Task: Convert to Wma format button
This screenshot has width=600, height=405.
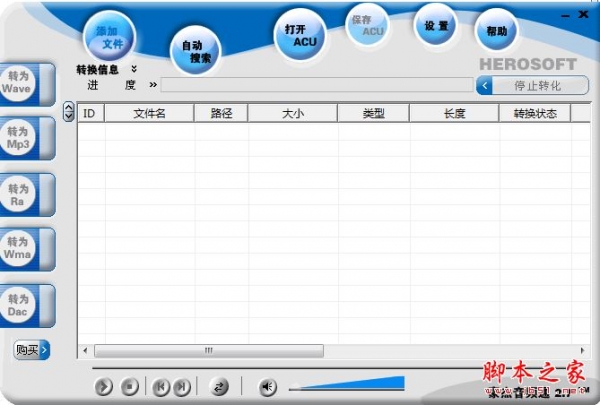Action: pyautogui.click(x=27, y=249)
